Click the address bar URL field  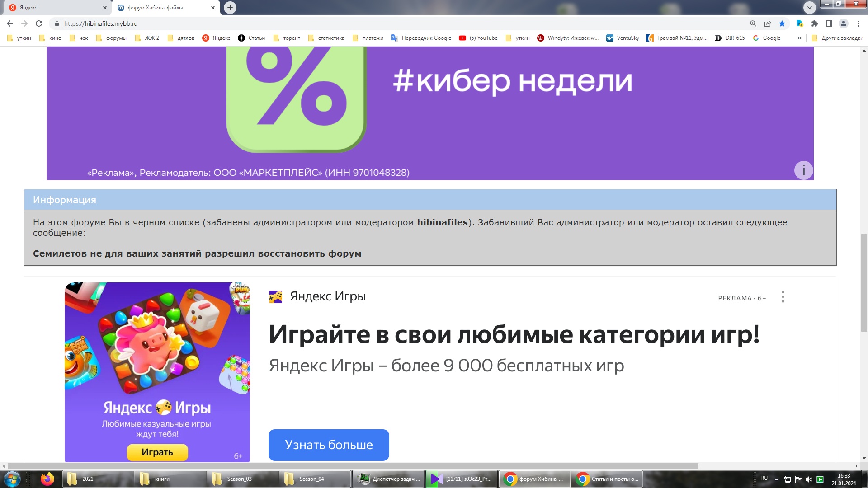(x=398, y=23)
